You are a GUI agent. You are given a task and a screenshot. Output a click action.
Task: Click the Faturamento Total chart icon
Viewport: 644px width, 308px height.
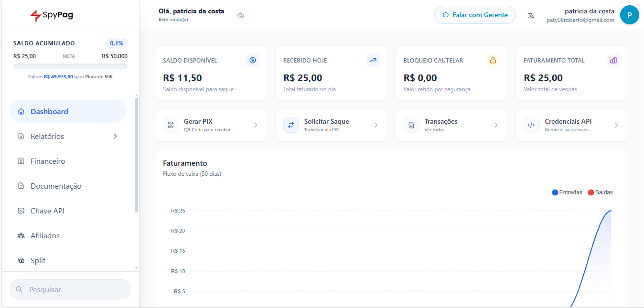tap(613, 60)
